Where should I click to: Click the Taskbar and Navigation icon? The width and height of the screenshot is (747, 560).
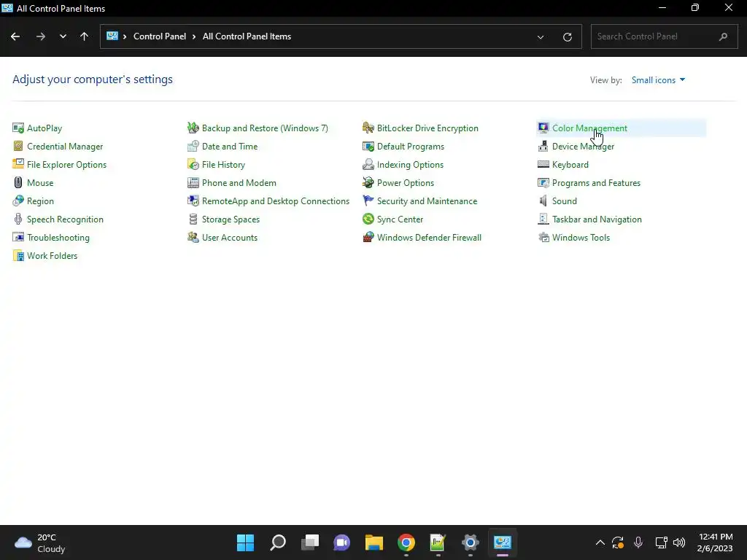click(543, 219)
